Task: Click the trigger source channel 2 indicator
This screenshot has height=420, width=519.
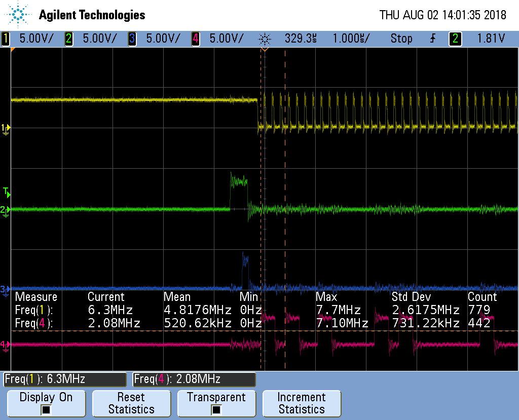Action: click(455, 39)
